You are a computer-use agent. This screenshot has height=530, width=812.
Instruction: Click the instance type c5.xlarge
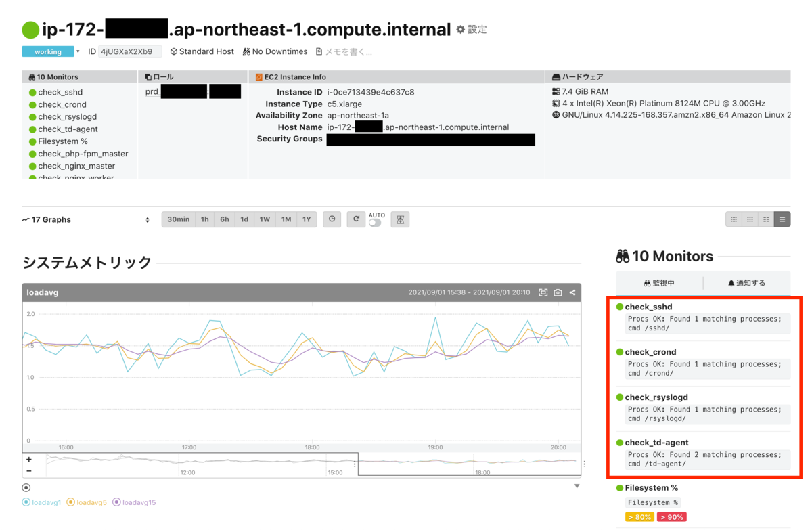point(346,104)
